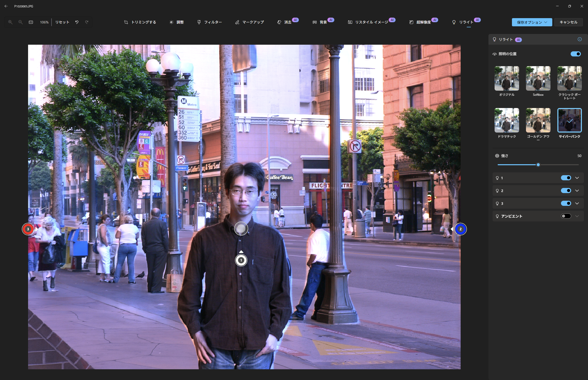Click the zoom in magnifier icon
The height and width of the screenshot is (380, 588).
click(x=10, y=22)
